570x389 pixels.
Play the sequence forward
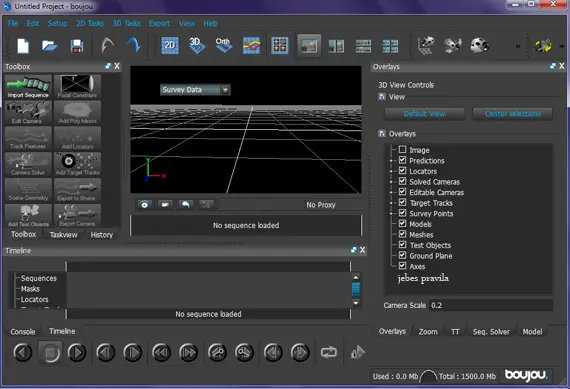pos(77,352)
